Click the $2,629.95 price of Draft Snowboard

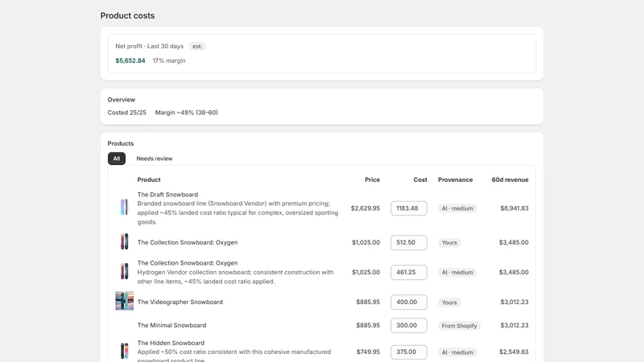(365, 208)
